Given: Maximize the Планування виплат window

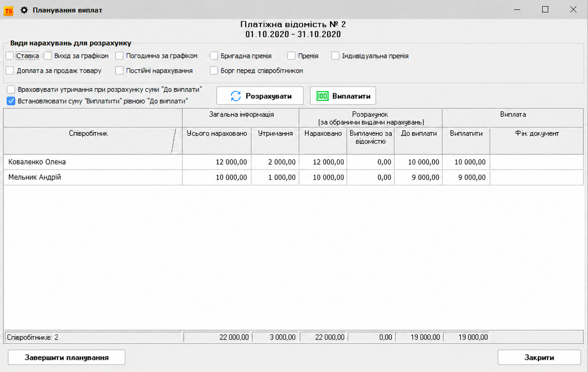Looking at the screenshot, I should [545, 10].
